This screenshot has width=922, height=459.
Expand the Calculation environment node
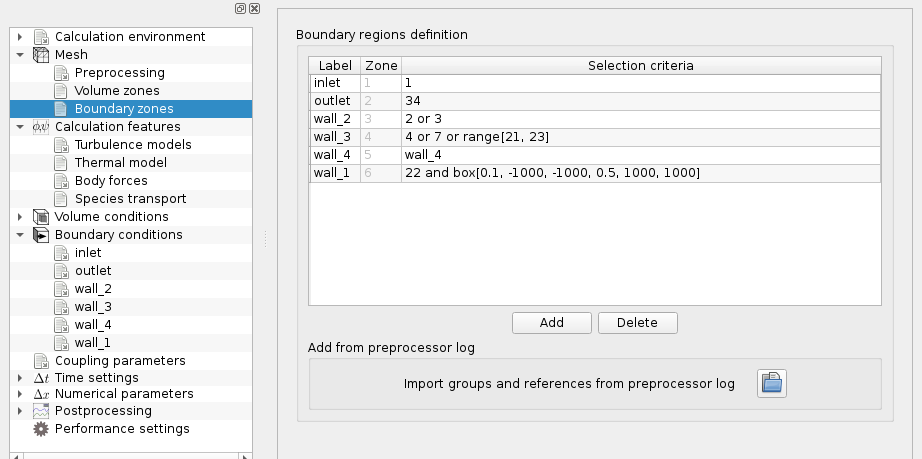20,37
